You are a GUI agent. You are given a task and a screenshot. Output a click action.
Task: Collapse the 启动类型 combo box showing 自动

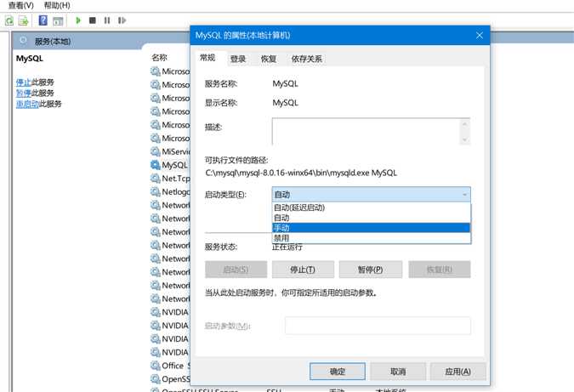[372, 195]
